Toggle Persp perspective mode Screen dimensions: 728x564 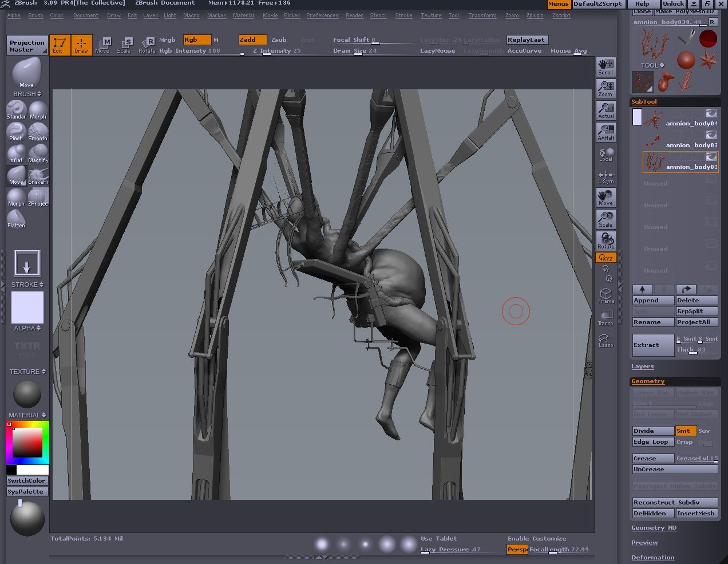pos(517,549)
